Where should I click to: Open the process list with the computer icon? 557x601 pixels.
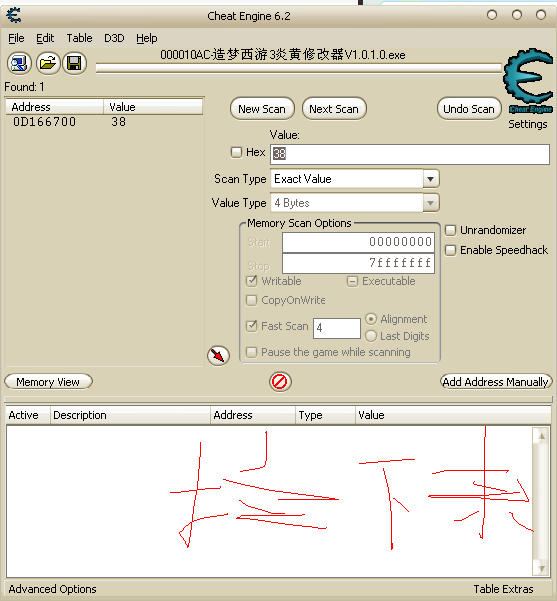(x=19, y=63)
